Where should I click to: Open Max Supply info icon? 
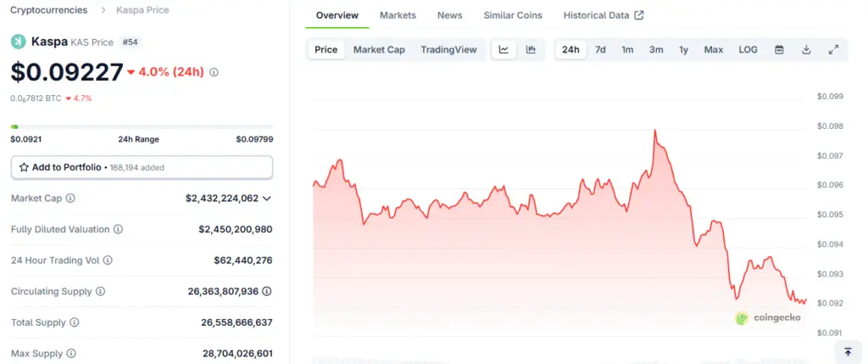point(71,354)
